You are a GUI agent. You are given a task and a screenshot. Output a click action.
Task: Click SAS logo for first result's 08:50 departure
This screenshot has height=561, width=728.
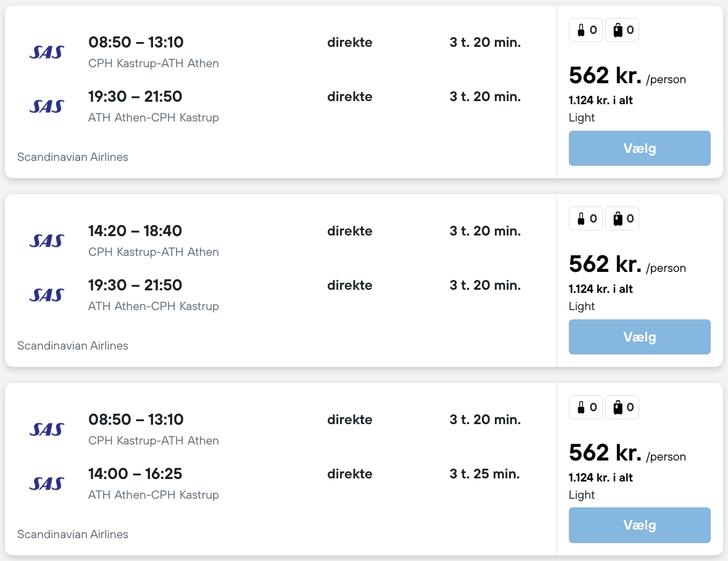coord(47,52)
